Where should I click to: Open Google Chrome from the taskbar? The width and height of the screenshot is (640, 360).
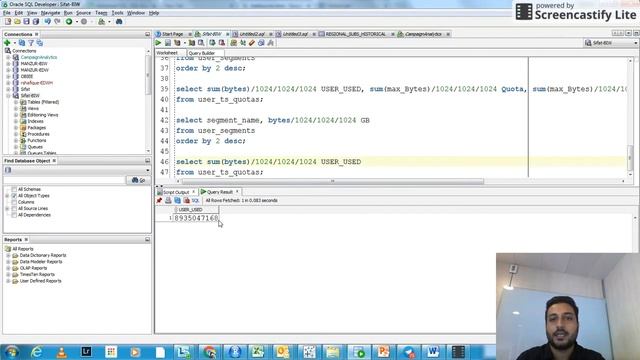[210, 352]
